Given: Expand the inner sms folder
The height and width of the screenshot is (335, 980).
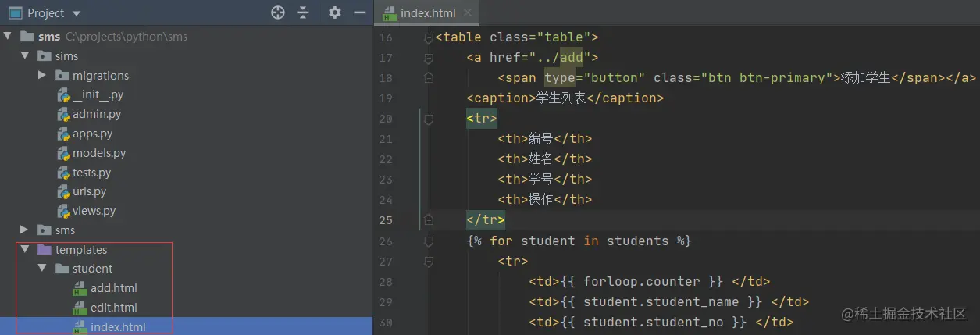Looking at the screenshot, I should [26, 230].
